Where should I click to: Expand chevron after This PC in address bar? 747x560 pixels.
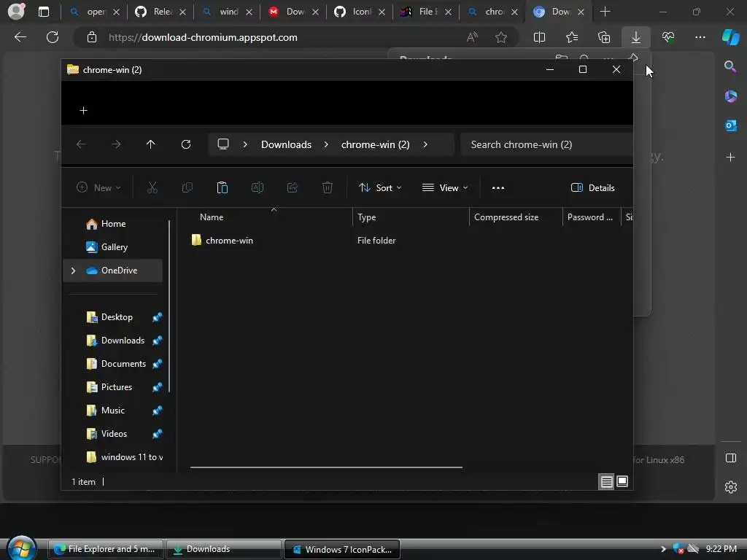click(x=245, y=144)
